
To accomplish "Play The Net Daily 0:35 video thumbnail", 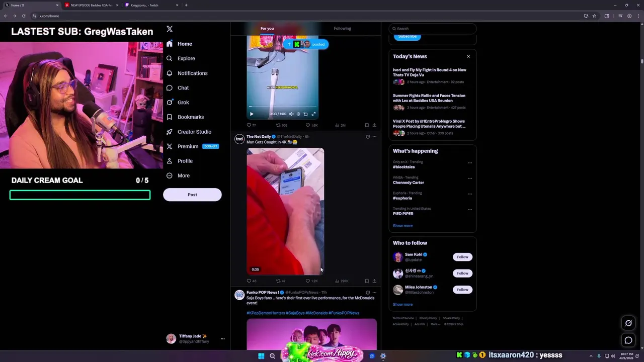I will (x=285, y=211).
